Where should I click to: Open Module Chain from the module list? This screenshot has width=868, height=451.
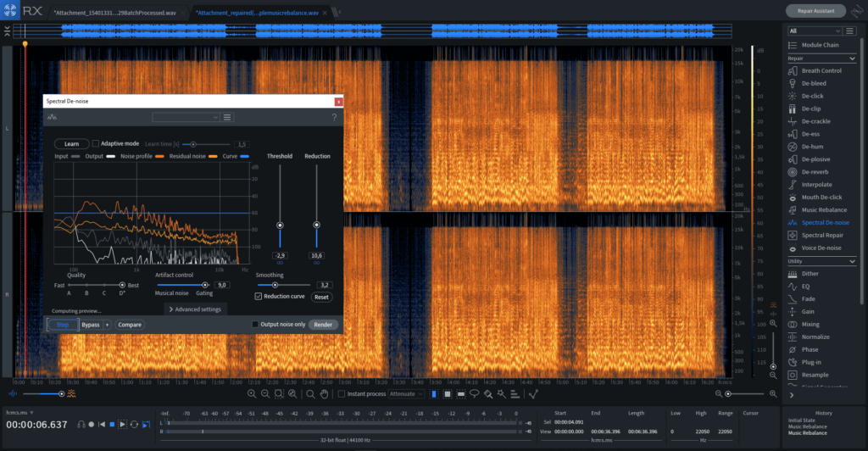[x=814, y=46]
